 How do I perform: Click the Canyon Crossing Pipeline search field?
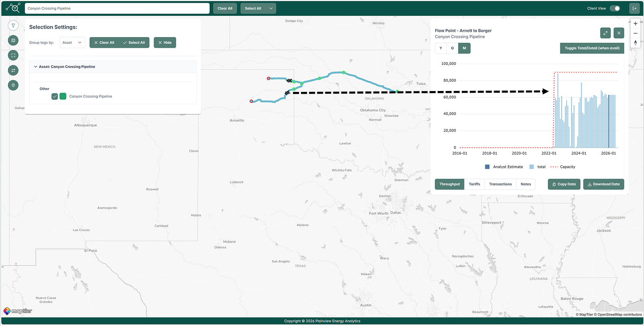(x=117, y=8)
